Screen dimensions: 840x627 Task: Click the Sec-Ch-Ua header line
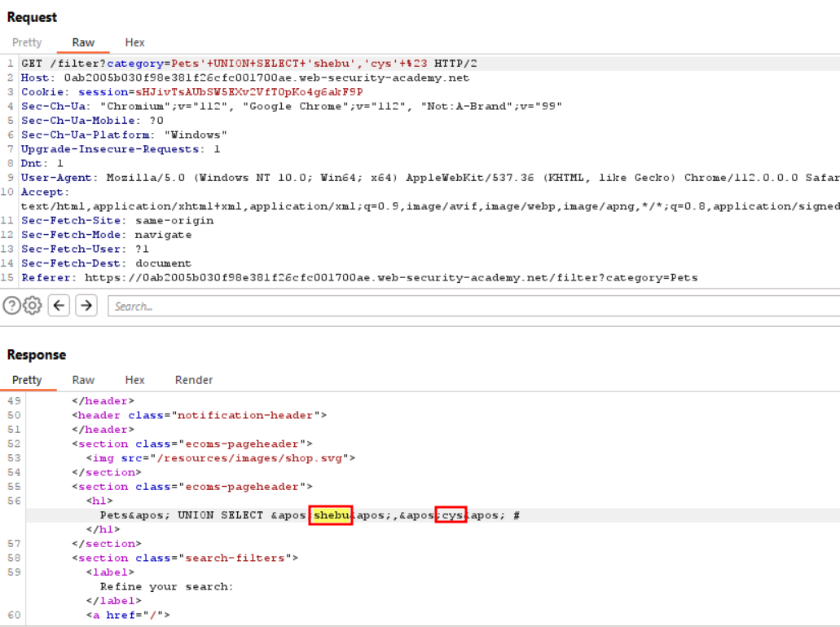pos(292,106)
